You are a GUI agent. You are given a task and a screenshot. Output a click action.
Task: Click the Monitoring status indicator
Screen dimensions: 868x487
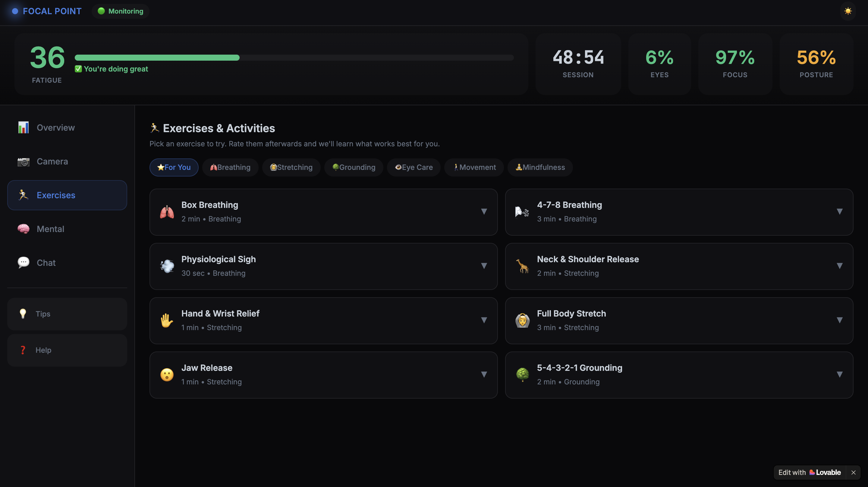121,11
